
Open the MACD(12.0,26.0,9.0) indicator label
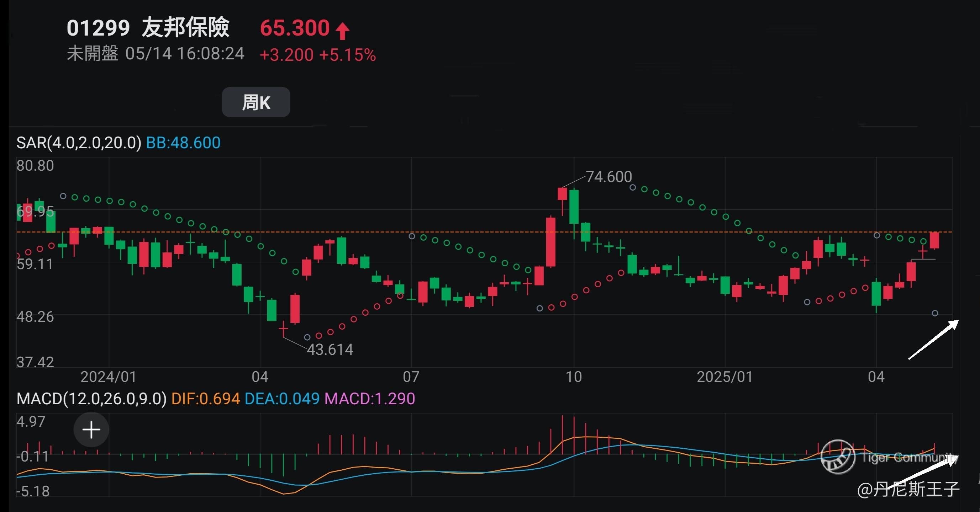(x=92, y=399)
